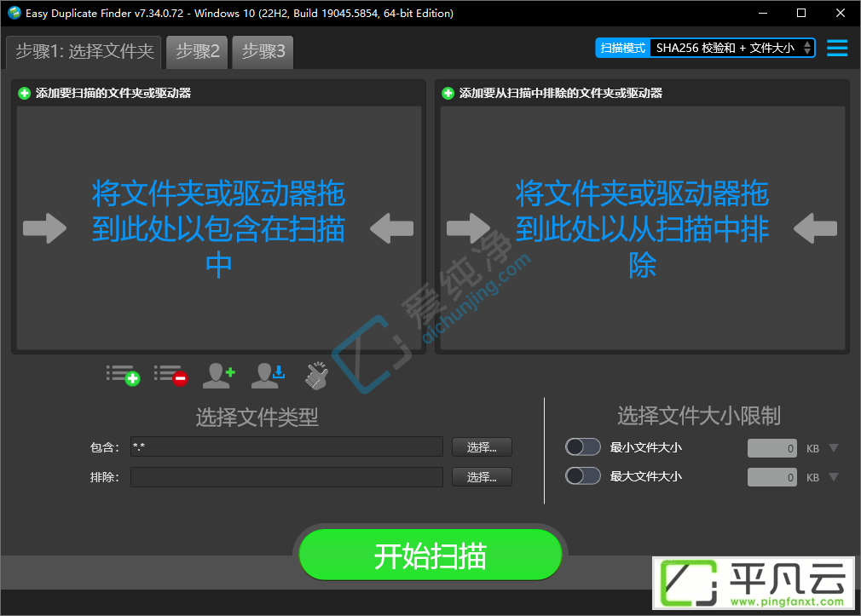The height and width of the screenshot is (616, 861).
Task: Click the 开始扫描 button
Action: pos(430,555)
